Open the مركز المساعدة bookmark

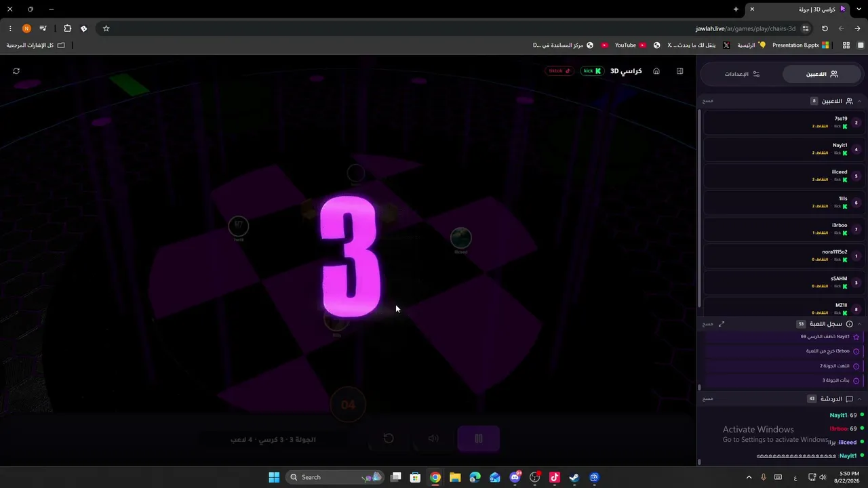click(x=563, y=45)
